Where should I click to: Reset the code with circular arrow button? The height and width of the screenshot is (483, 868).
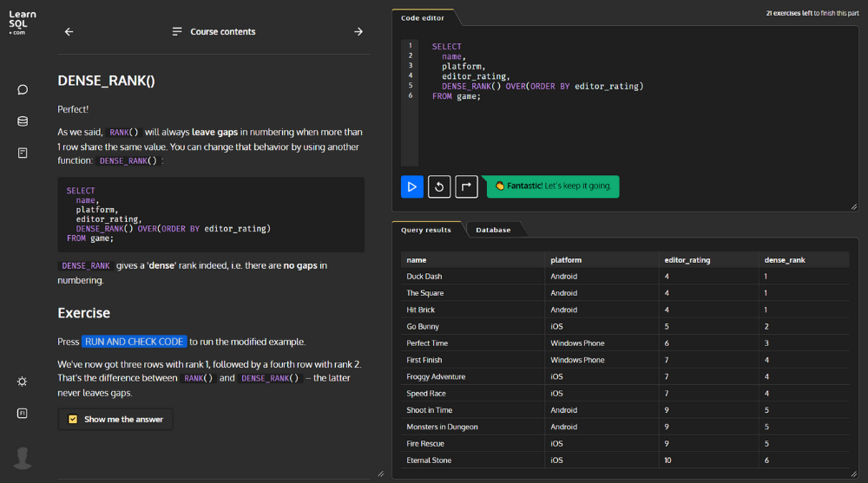(439, 186)
